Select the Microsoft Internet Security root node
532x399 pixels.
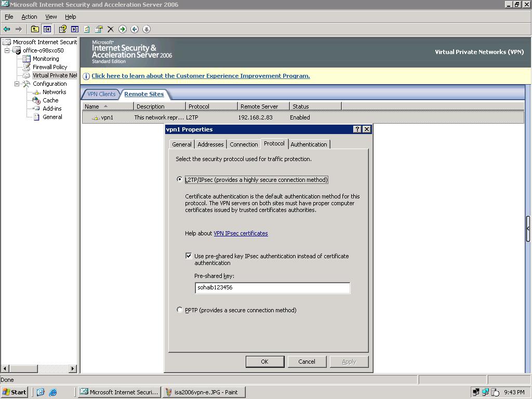pos(45,42)
